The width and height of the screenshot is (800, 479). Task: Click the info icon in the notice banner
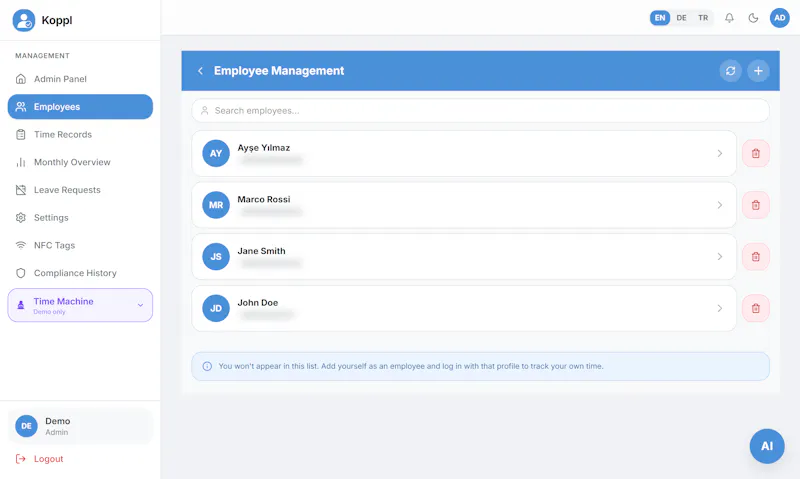[207, 366]
